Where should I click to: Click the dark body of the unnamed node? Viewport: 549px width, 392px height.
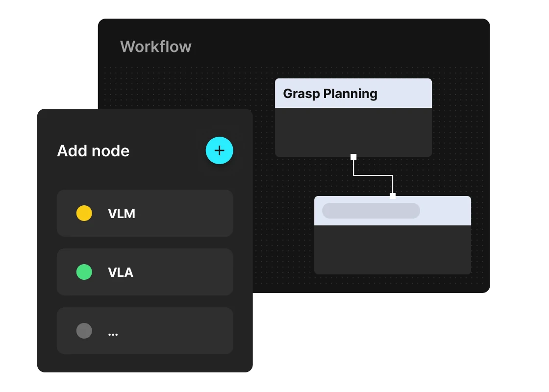[x=392, y=249]
